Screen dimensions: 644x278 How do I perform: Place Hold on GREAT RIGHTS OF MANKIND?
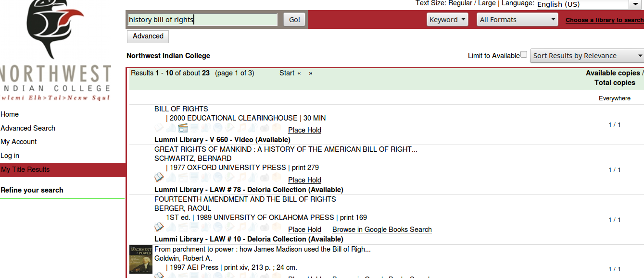coord(304,180)
